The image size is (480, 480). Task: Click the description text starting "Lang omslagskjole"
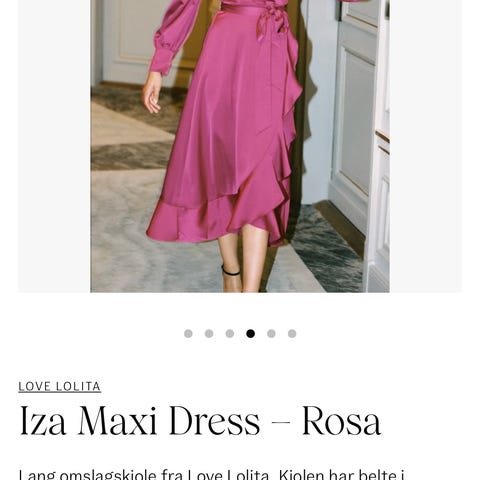coord(211,474)
